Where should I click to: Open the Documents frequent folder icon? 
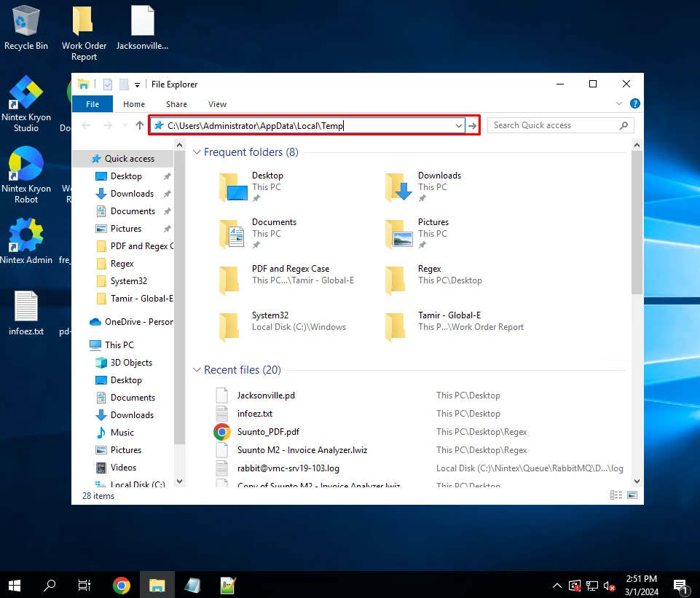(232, 234)
